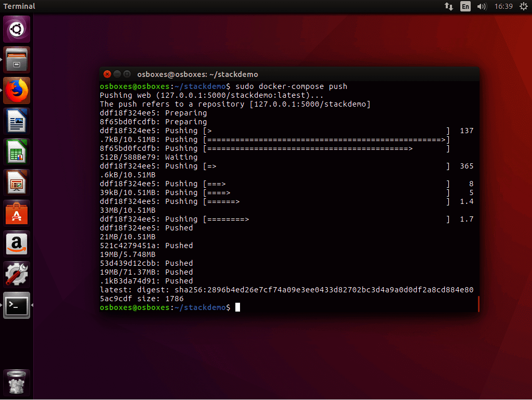Open the Files file manager
The height and width of the screenshot is (400, 532).
[17, 60]
